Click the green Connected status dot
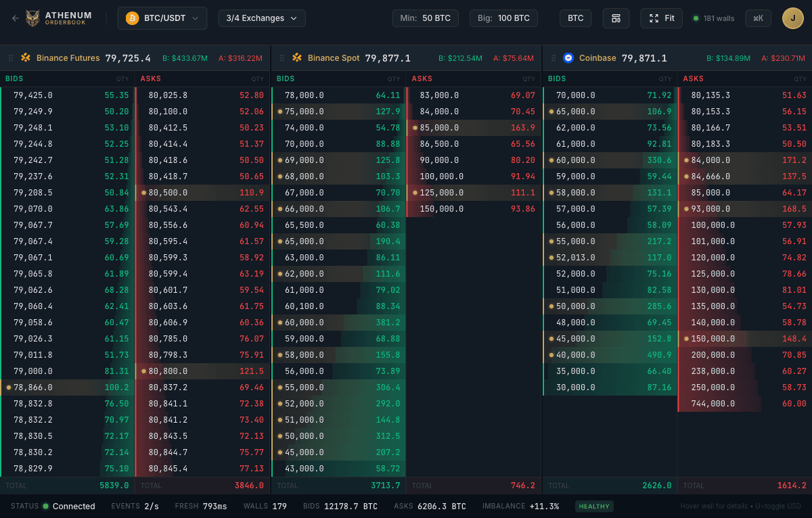This screenshot has height=518, width=812. [45, 506]
